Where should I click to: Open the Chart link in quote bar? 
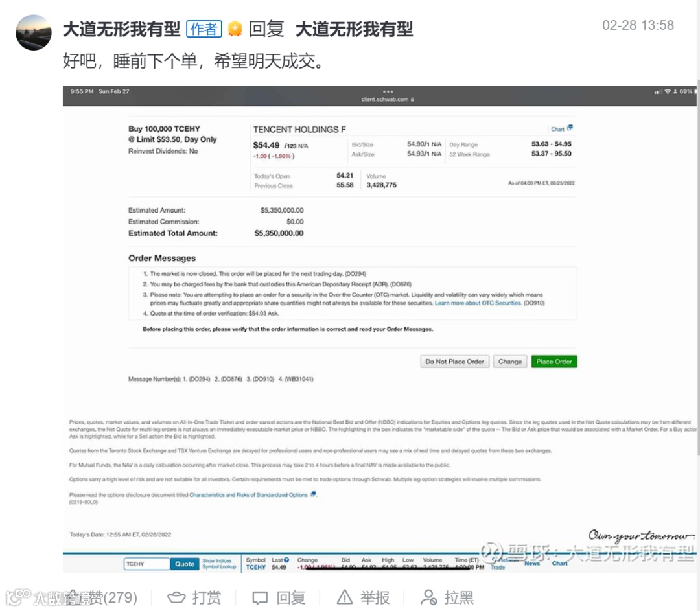[x=559, y=563]
